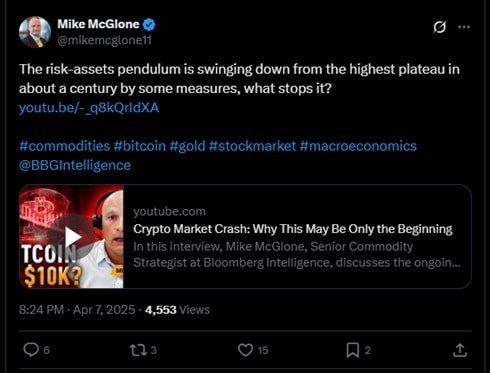Open the @mikemcglone11 handle
490x373 pixels.
(x=105, y=40)
